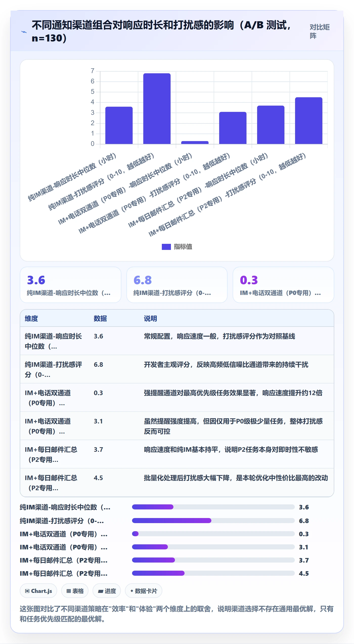Click the progress bar valued 3.1
The image size is (354, 644).
[x=213, y=547]
